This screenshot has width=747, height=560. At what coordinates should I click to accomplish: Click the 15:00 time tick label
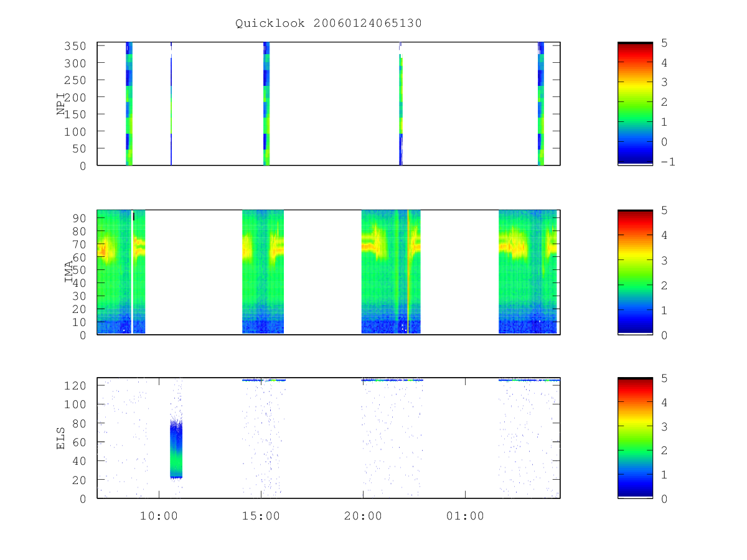[x=261, y=516]
